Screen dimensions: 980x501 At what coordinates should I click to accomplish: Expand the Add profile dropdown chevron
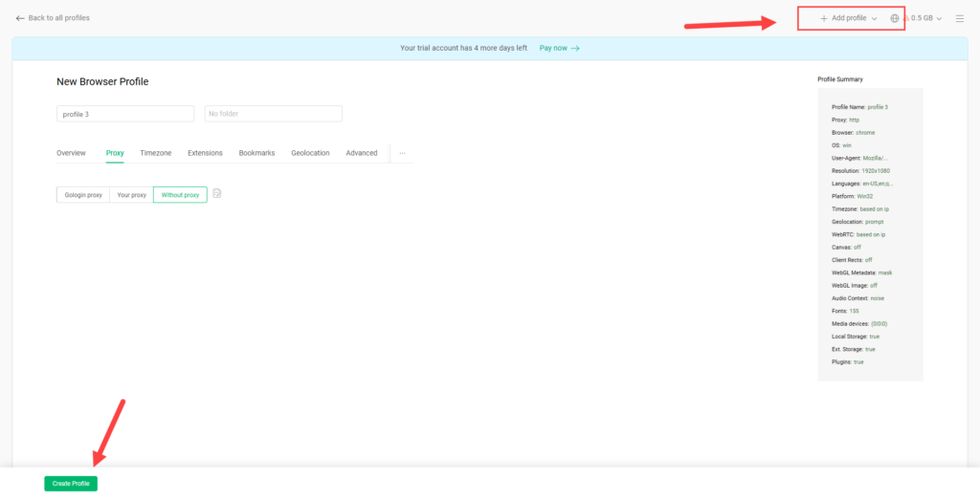point(875,19)
